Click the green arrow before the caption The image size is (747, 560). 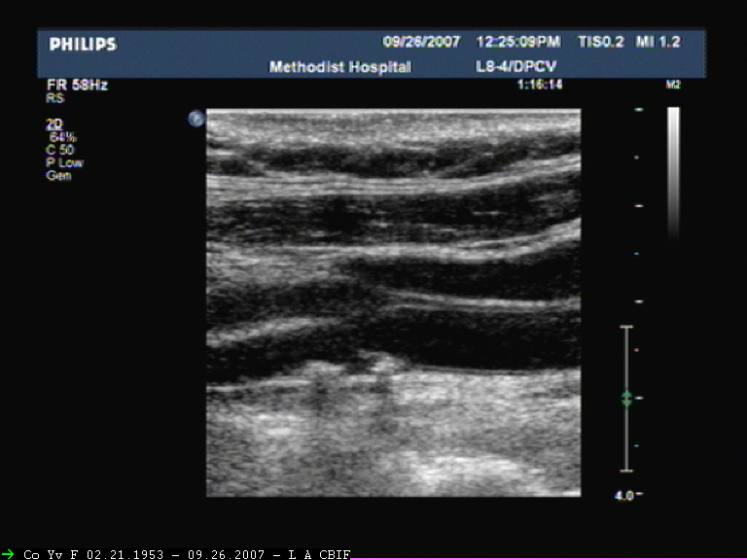pos(8,553)
